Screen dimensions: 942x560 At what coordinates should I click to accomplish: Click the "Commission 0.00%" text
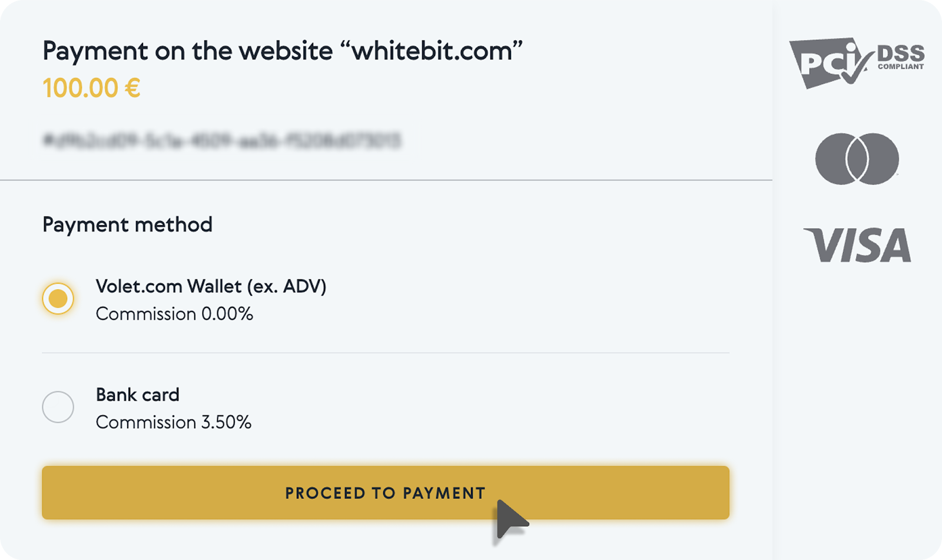(174, 314)
